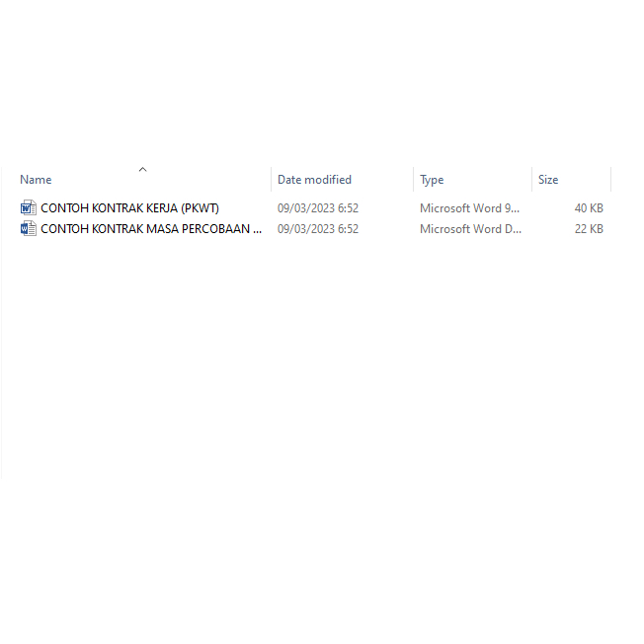
Task: Click date modified of MASA PERCOBAAN file
Action: point(318,229)
